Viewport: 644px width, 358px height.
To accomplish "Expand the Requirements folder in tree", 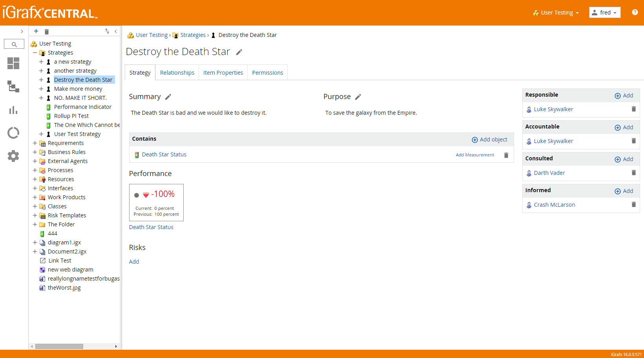I will point(35,143).
